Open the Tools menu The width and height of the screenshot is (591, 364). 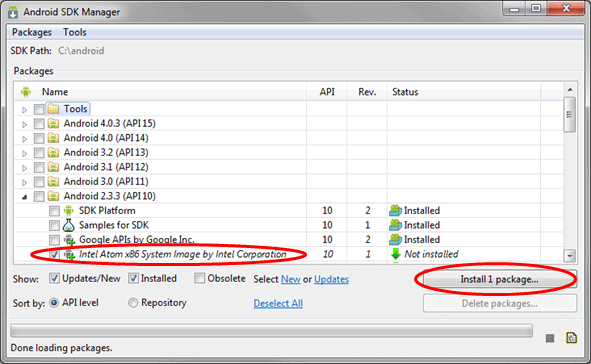pos(75,32)
